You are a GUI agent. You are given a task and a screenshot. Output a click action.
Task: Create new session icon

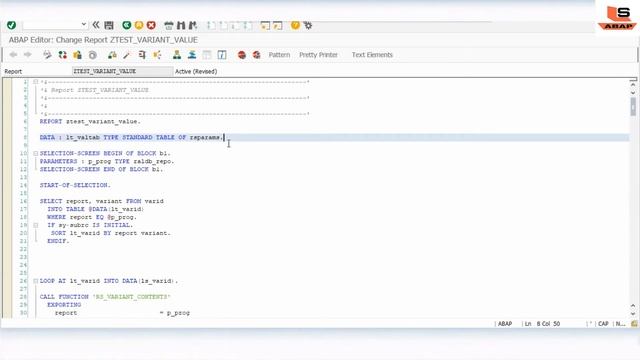click(x=265, y=25)
